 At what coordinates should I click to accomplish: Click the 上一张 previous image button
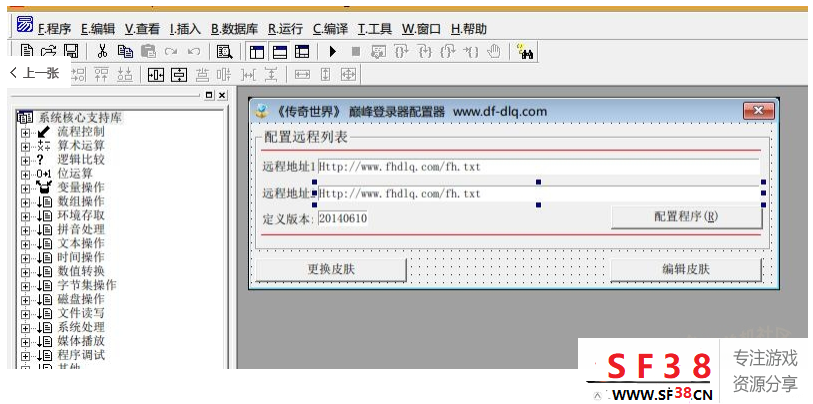pyautogui.click(x=35, y=73)
